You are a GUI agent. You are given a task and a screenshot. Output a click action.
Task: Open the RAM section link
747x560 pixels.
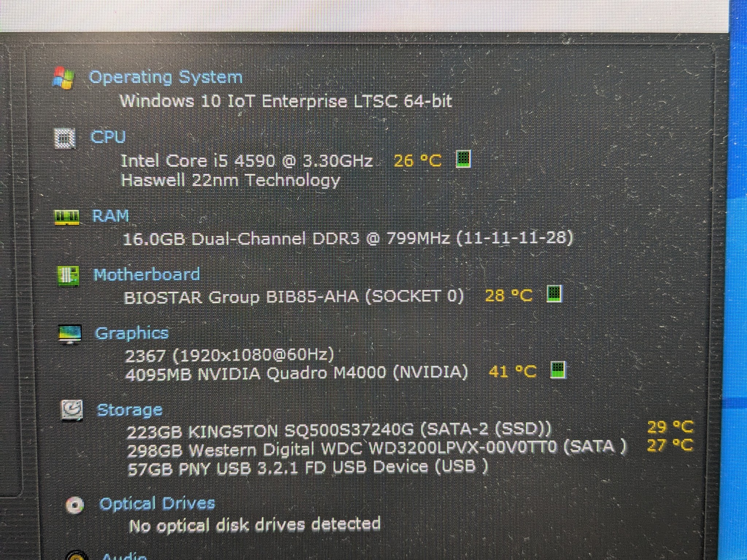tap(111, 216)
